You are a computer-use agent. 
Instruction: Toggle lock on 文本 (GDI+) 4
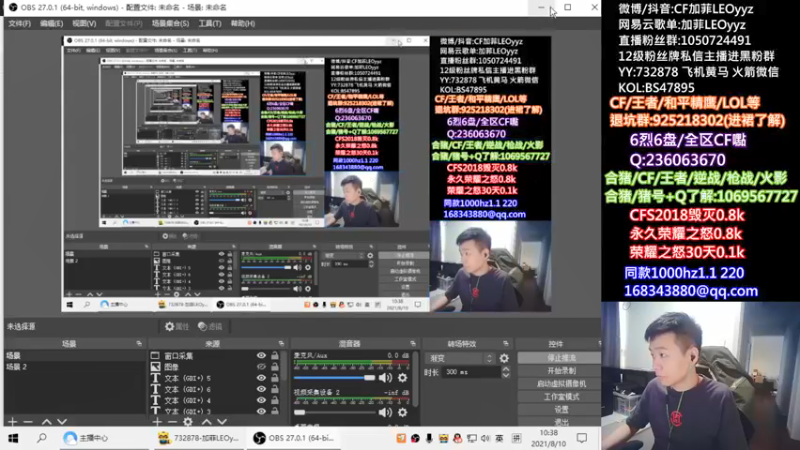point(275,401)
